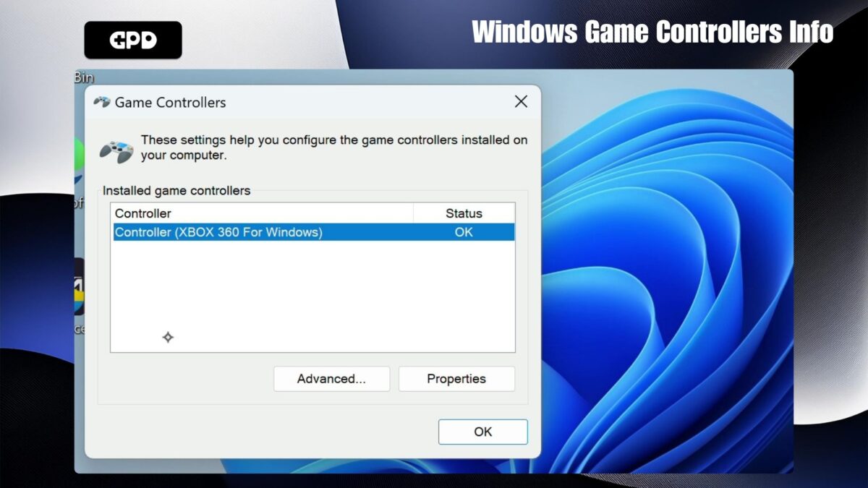Viewport: 868px width, 488px height.
Task: Click the GPD logo in the top corner
Action: (132, 40)
